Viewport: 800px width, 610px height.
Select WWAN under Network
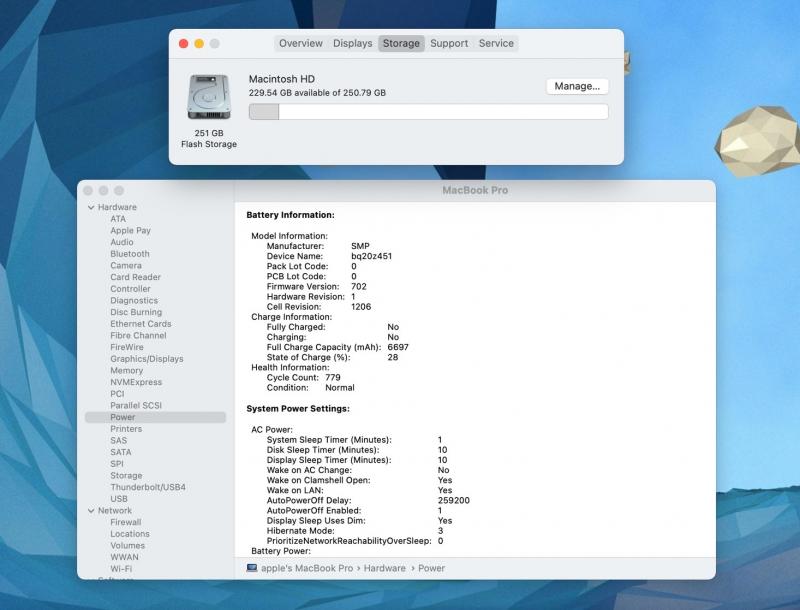(x=124, y=557)
